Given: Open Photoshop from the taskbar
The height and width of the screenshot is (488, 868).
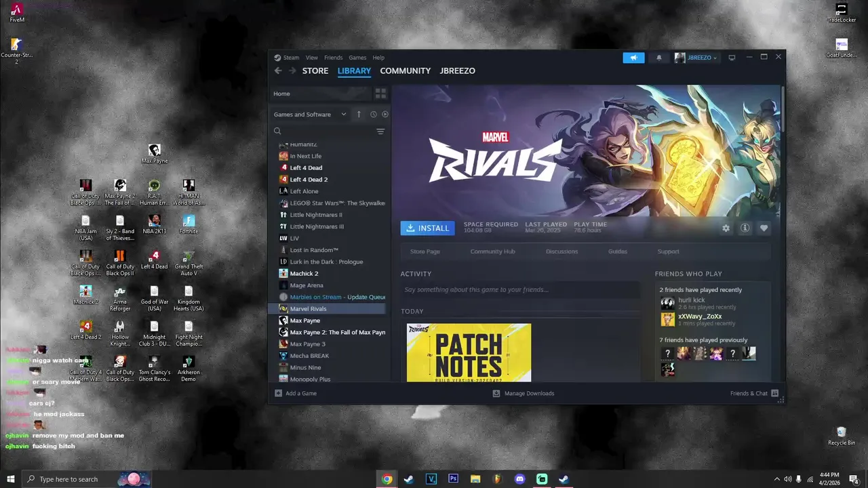Looking at the screenshot, I should click(453, 479).
